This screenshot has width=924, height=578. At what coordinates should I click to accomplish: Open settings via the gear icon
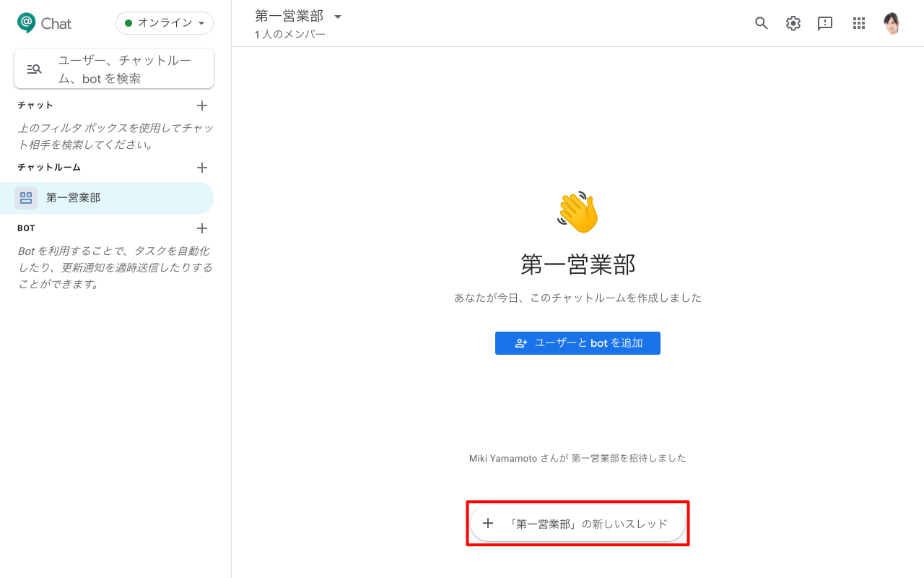click(x=793, y=23)
